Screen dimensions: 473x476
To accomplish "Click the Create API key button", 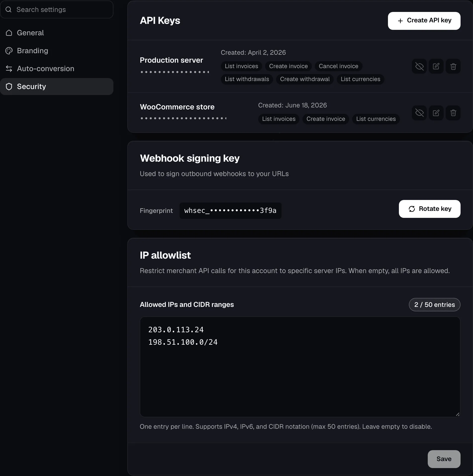I will (424, 21).
